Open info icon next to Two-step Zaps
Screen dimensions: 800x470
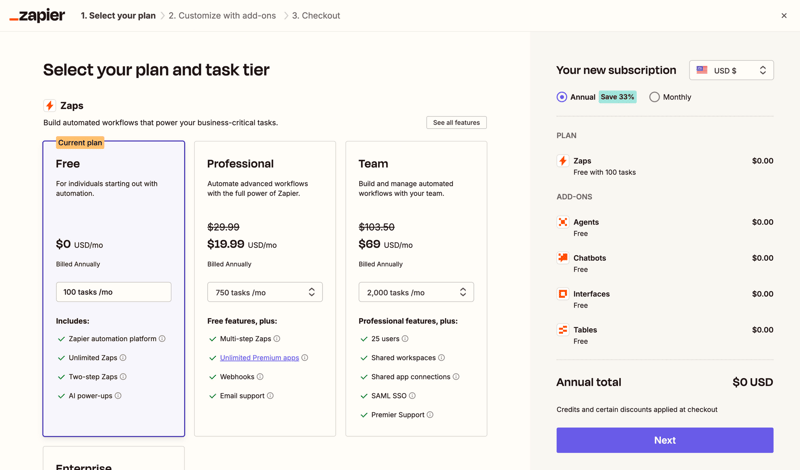123,377
